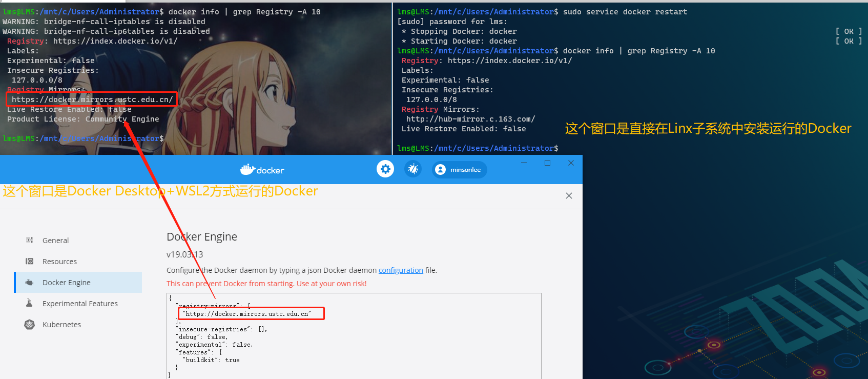Click the General sliders icon

point(30,240)
